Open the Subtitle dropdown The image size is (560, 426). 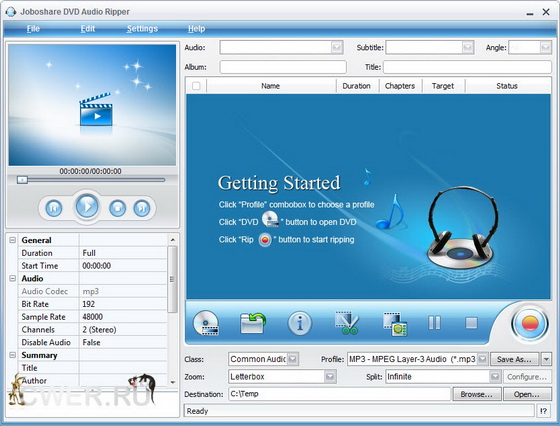pyautogui.click(x=467, y=47)
